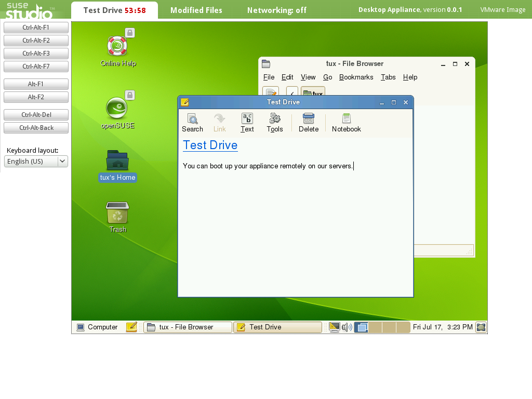The width and height of the screenshot is (532, 399).
Task: Switch to the second workspace in the switcher
Action: pyautogui.click(x=375, y=327)
